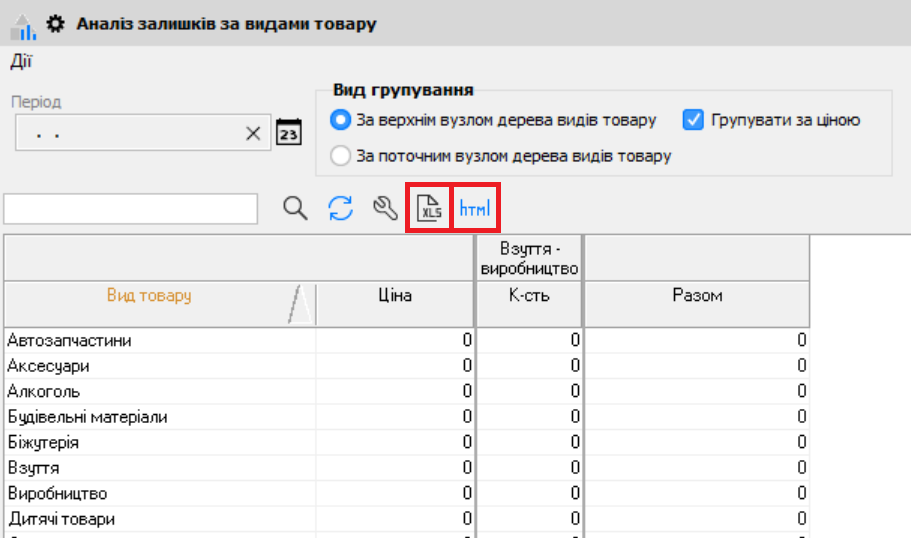911x538 pixels.
Task: Click the Разом column header
Action: 697,304
